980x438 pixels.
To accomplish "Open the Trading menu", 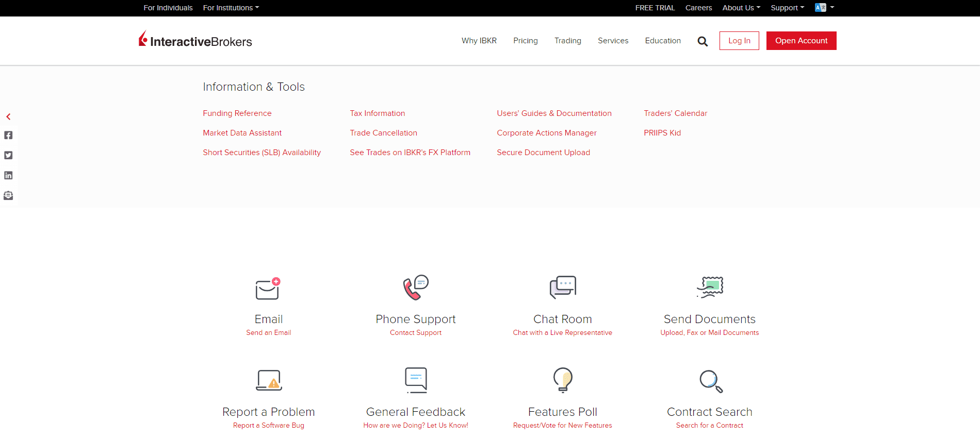I will tap(568, 41).
